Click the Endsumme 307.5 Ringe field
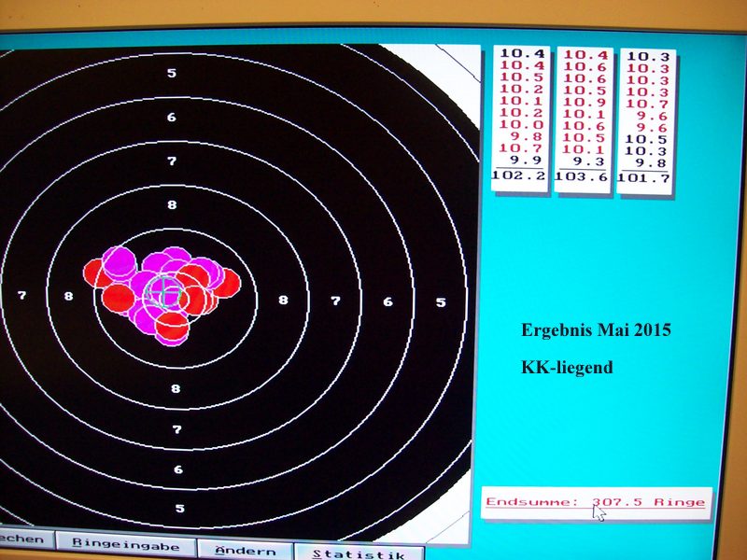This screenshot has width=747, height=560. click(596, 502)
